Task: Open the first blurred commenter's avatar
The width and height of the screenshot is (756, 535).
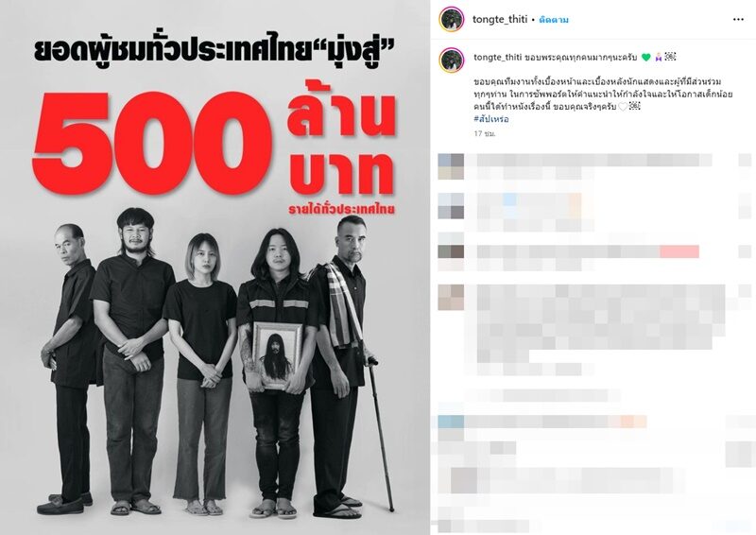Action: 451,166
